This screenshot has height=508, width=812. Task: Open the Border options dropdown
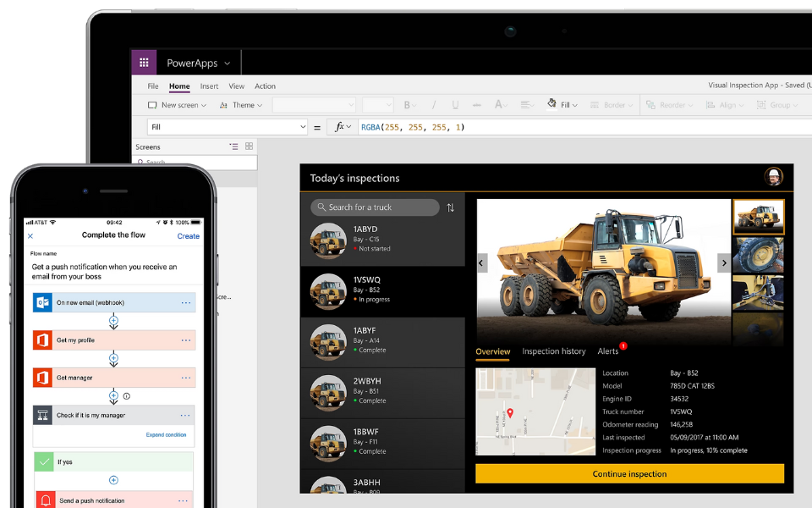612,105
